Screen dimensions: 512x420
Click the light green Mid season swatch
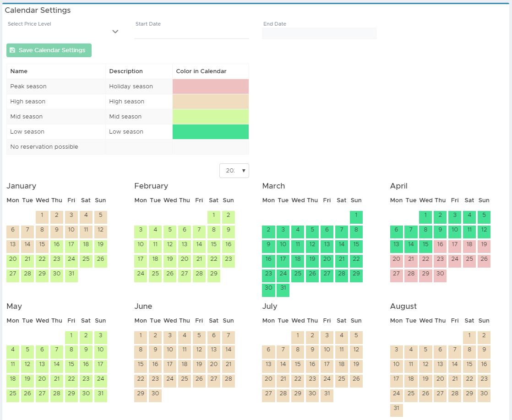[211, 117]
